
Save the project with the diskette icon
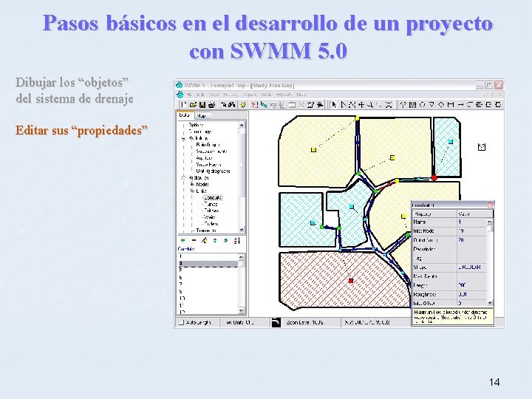(202, 104)
